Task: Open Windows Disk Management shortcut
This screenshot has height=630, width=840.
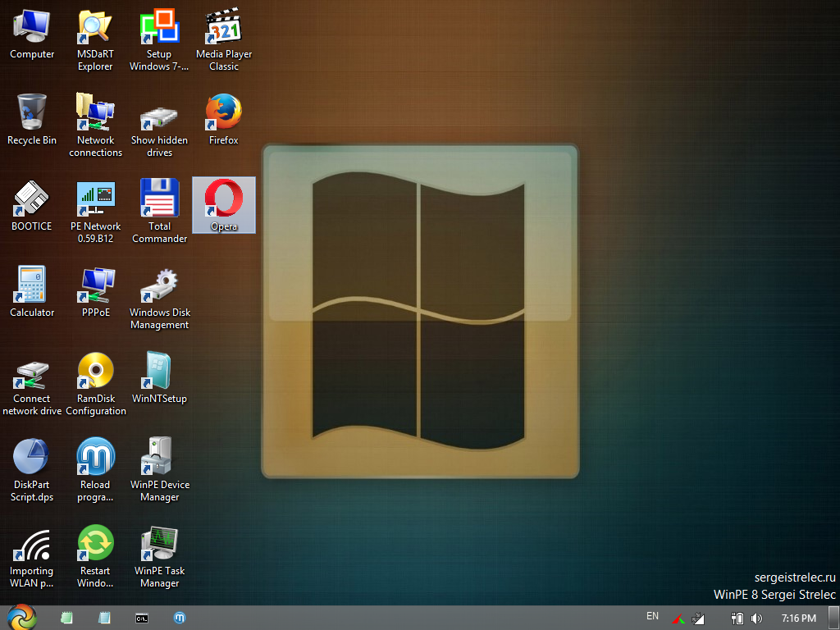Action: pos(159,299)
